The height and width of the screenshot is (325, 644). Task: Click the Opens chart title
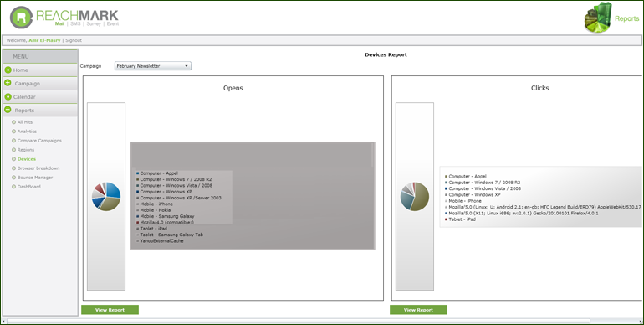(x=233, y=88)
